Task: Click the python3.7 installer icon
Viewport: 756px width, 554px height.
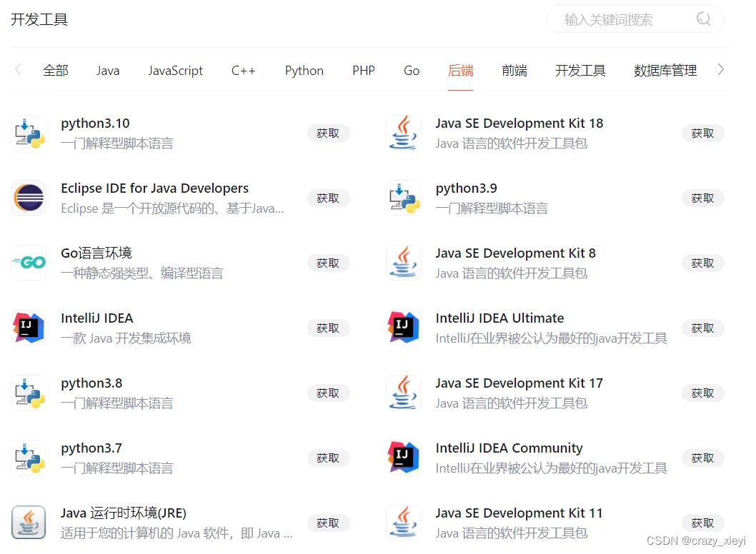Action: pyautogui.click(x=29, y=458)
